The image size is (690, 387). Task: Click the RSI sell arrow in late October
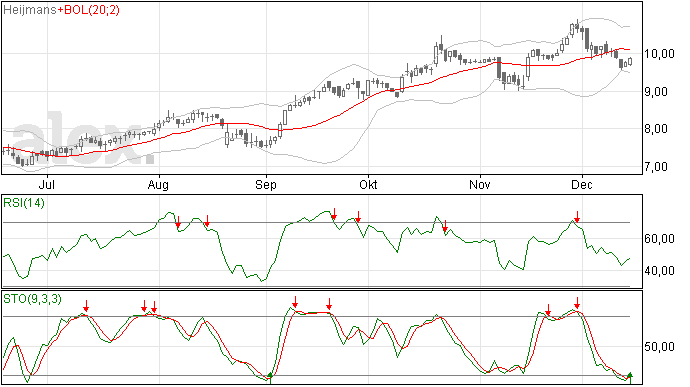445,226
